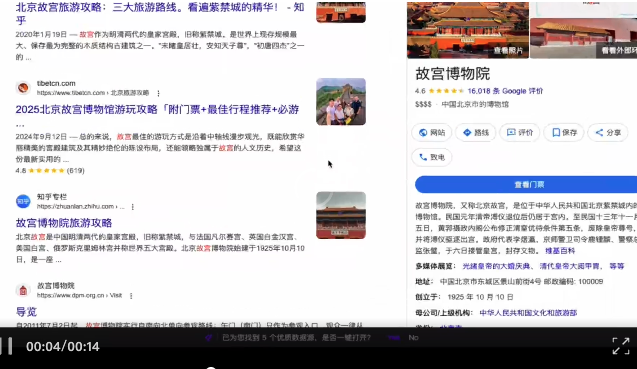The image size is (637, 369).
Task: Click the 知乎专栏 site favicon
Action: [23, 201]
